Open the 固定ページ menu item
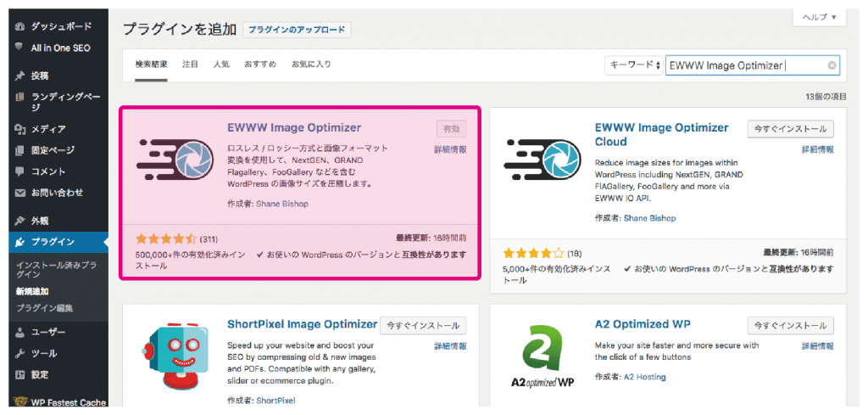 pyautogui.click(x=53, y=150)
